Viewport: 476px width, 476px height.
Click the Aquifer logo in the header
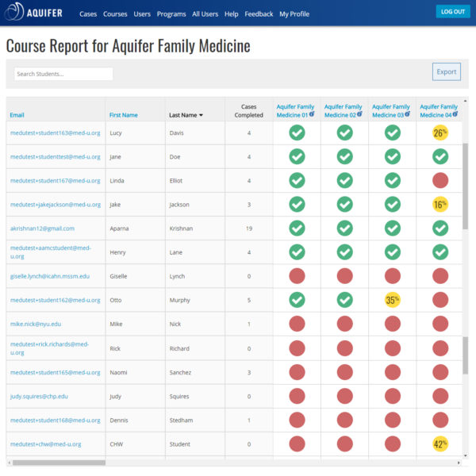[x=33, y=12]
